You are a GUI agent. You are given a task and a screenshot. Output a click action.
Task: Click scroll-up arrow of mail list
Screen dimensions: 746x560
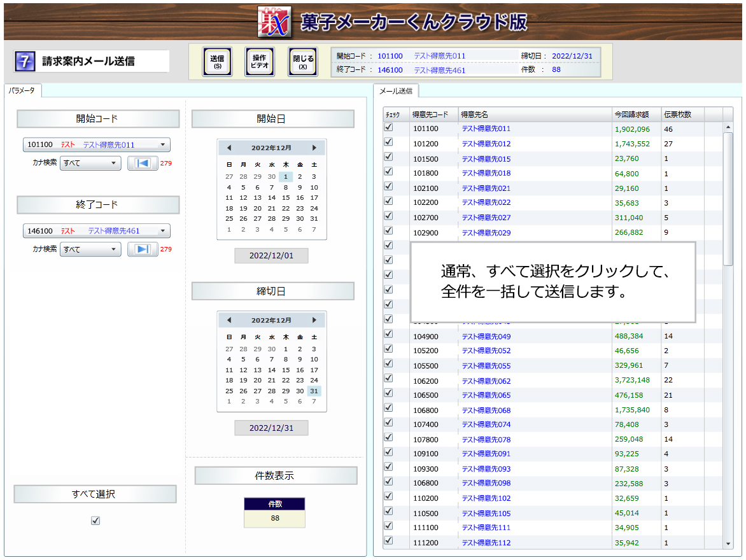point(728,127)
